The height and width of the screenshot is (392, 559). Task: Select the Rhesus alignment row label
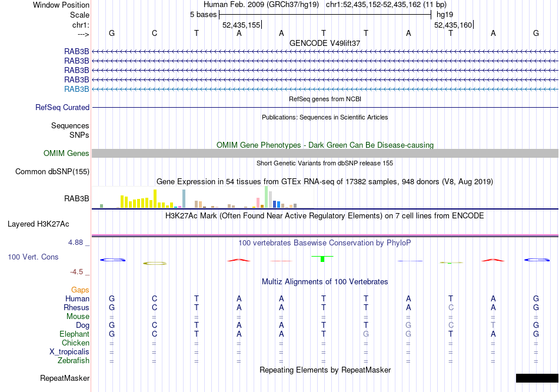click(76, 307)
